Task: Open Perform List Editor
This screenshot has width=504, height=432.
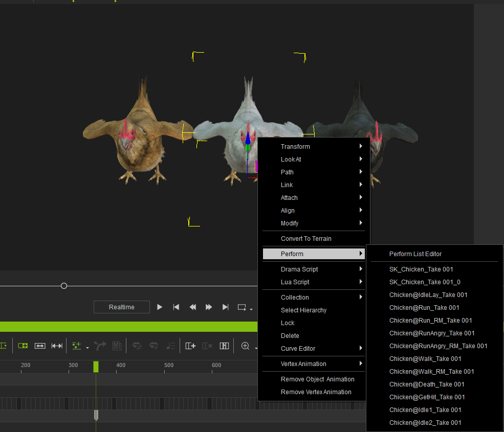Action: (415, 254)
